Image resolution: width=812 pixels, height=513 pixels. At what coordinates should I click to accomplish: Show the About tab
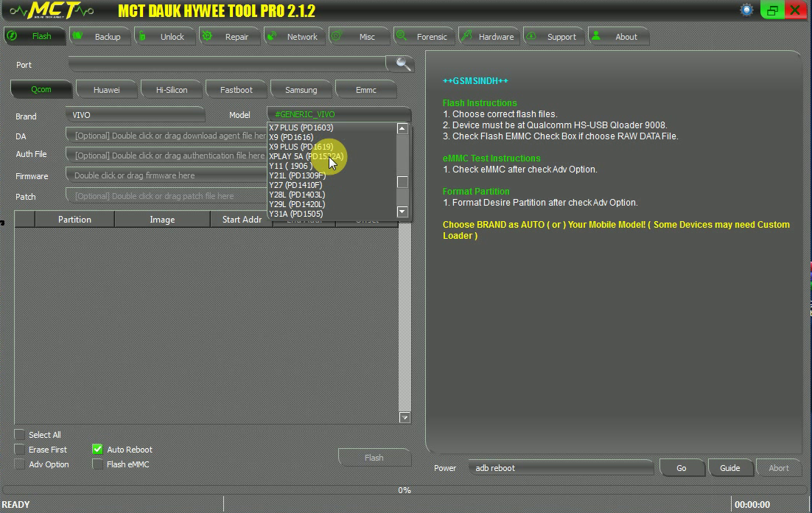pos(617,36)
